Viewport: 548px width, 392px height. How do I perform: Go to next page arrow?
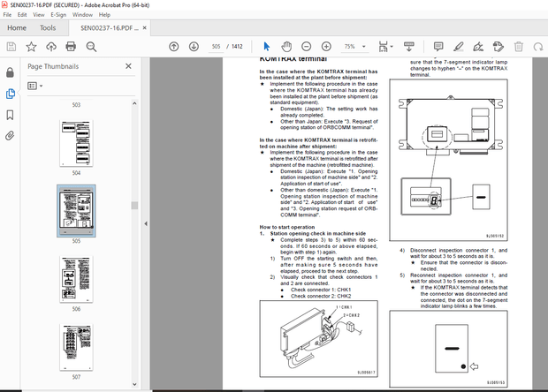tap(194, 47)
